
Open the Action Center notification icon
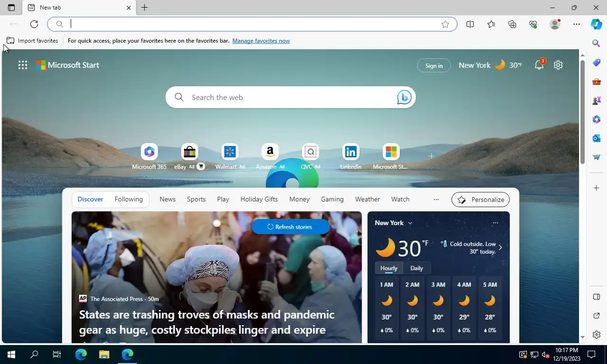point(592,355)
